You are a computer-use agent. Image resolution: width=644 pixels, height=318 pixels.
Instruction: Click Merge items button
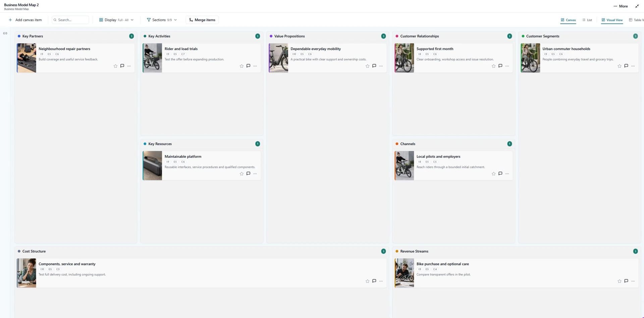[x=202, y=20]
